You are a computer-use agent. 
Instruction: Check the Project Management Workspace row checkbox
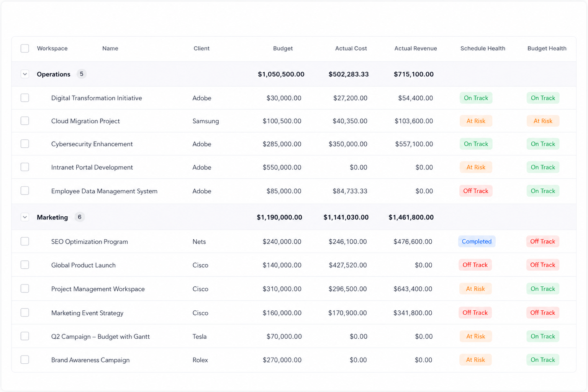coord(25,289)
